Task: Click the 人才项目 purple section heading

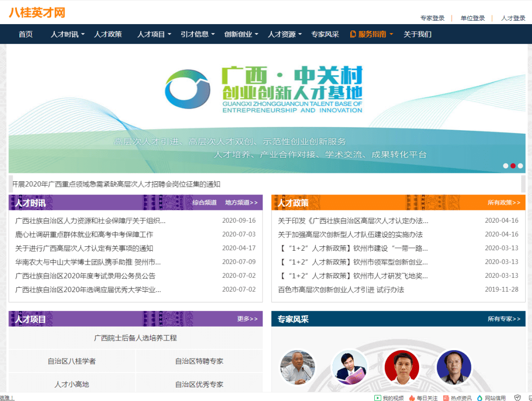Action: click(x=30, y=319)
